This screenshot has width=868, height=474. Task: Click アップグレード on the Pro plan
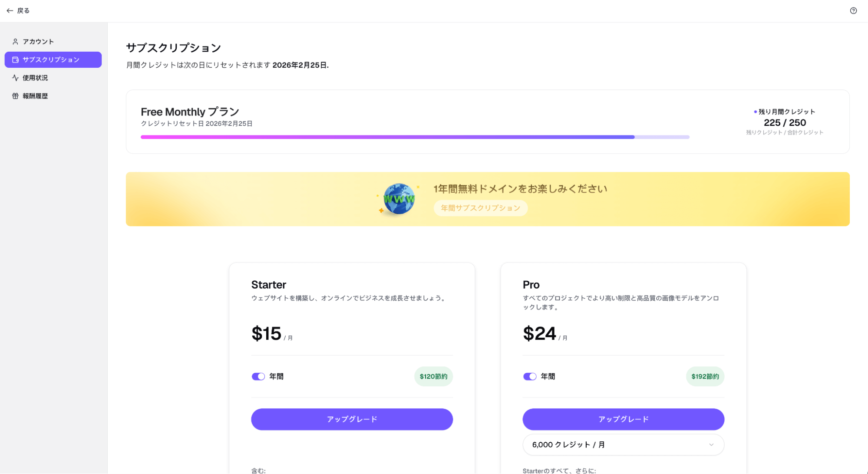point(623,419)
